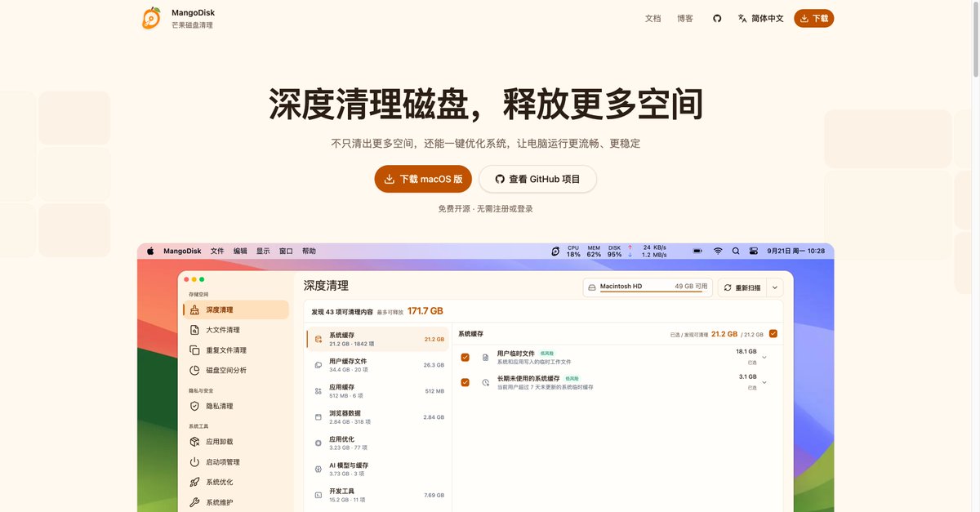Click the Macintosh HD disk selector
980x512 pixels.
coord(648,287)
